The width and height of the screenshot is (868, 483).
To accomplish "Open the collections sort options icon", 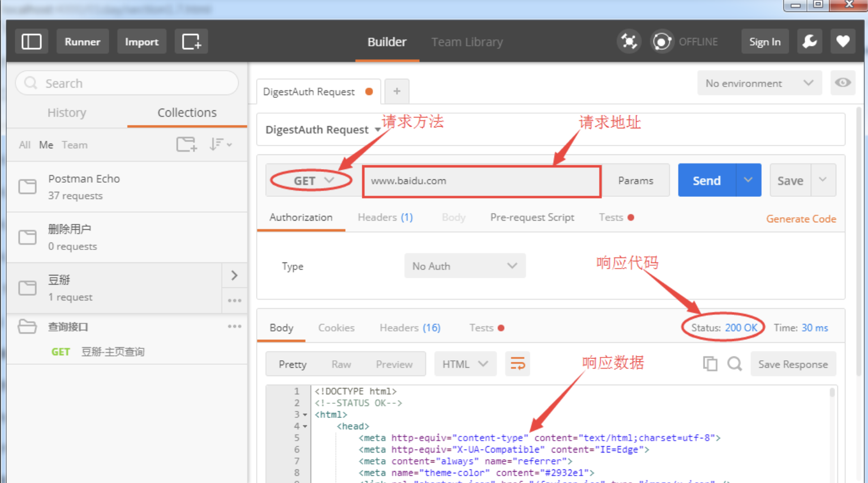I will (220, 145).
